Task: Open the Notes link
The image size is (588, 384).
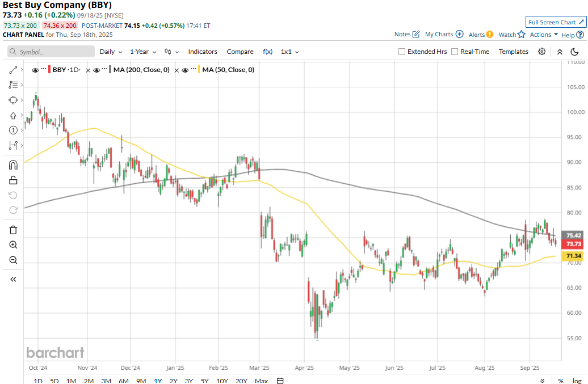Action: click(x=407, y=34)
